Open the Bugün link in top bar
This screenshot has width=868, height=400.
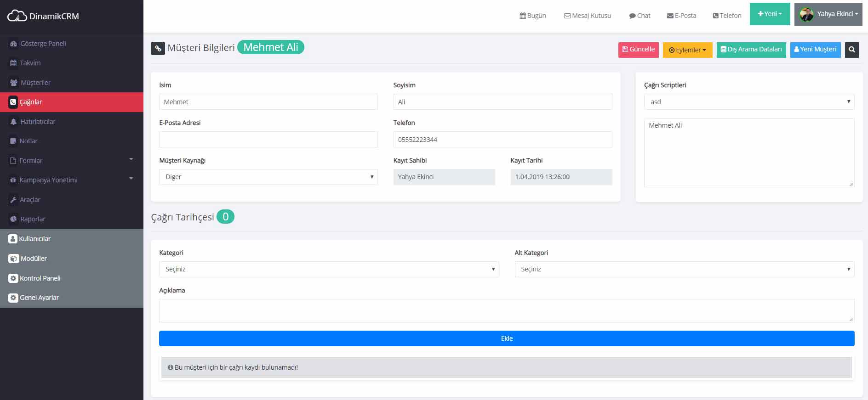(x=533, y=16)
